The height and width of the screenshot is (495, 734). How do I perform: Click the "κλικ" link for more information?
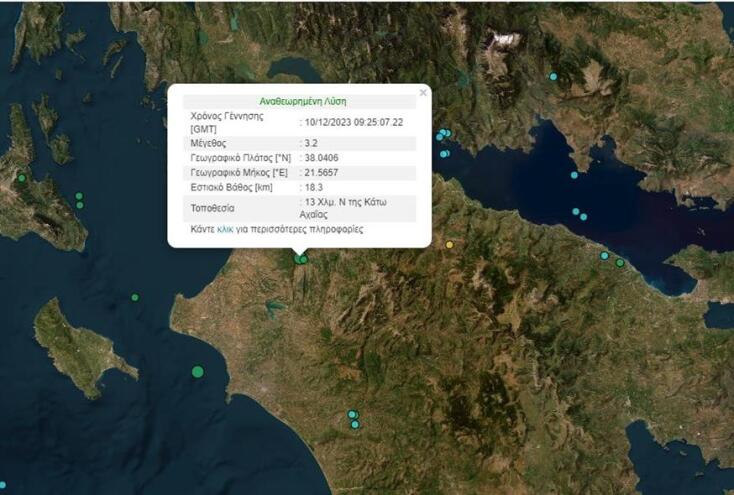(x=224, y=229)
